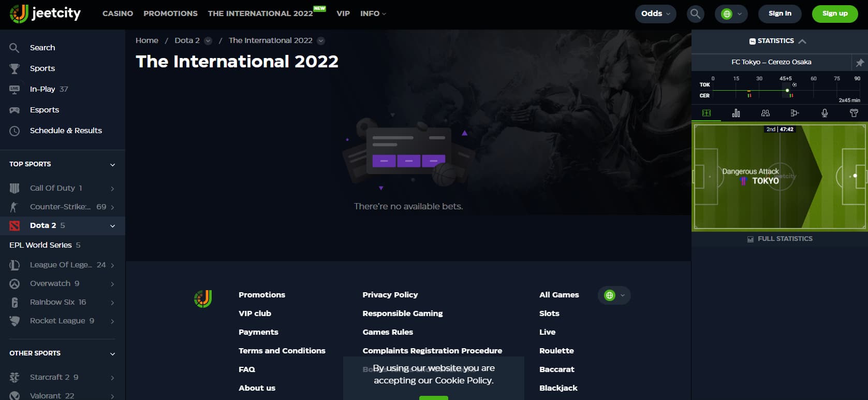868x400 pixels.
Task: Open footer Payments link
Action: click(258, 332)
